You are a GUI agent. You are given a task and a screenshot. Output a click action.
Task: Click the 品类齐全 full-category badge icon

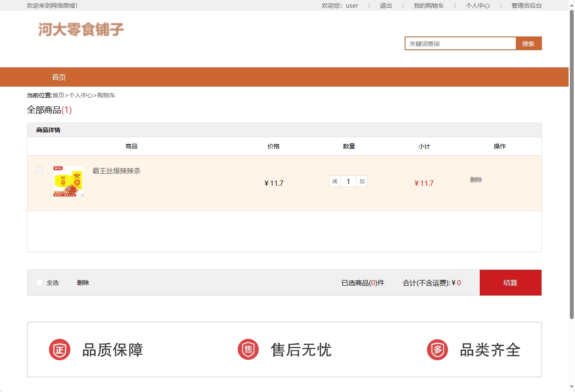click(x=437, y=349)
